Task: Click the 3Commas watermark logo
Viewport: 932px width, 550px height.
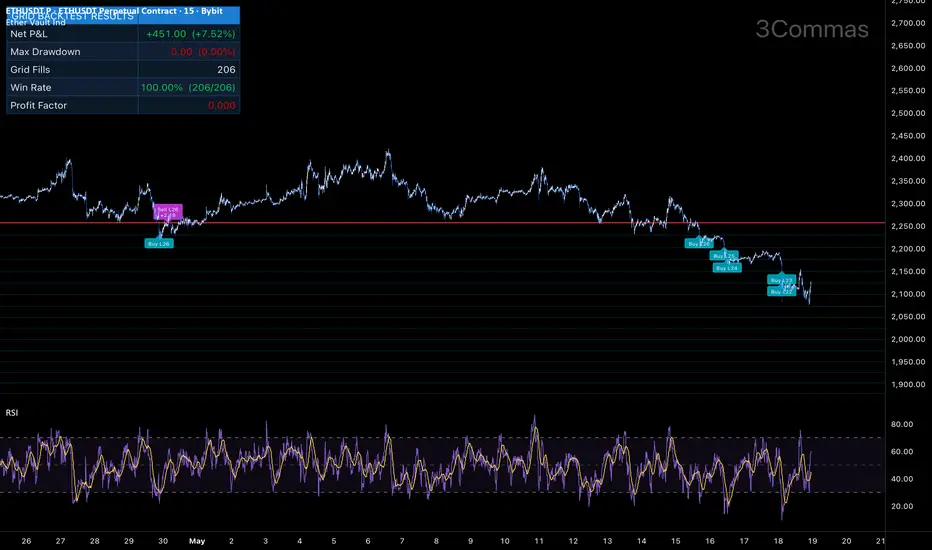Action: tap(812, 29)
